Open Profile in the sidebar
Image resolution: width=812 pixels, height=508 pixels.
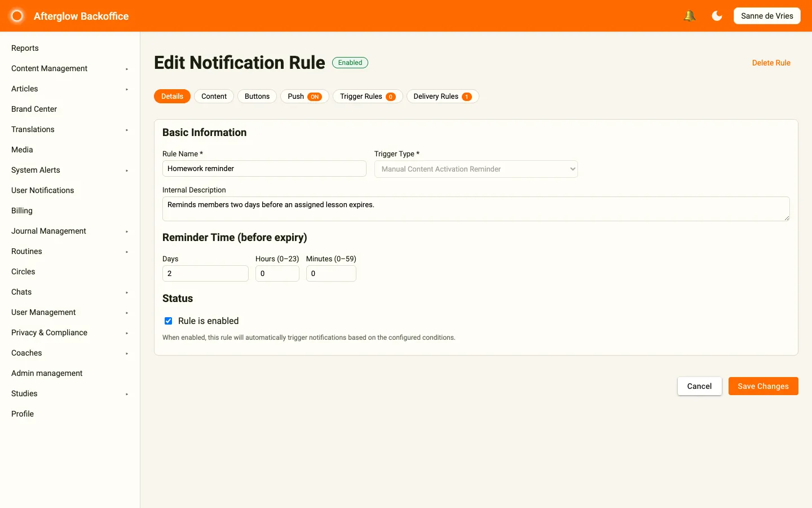click(70, 414)
